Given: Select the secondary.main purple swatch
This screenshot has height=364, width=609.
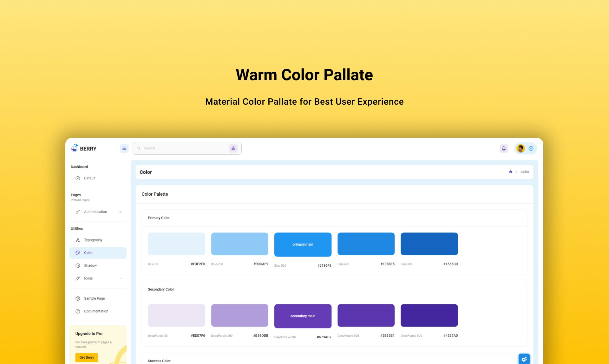Looking at the screenshot, I should [x=303, y=316].
